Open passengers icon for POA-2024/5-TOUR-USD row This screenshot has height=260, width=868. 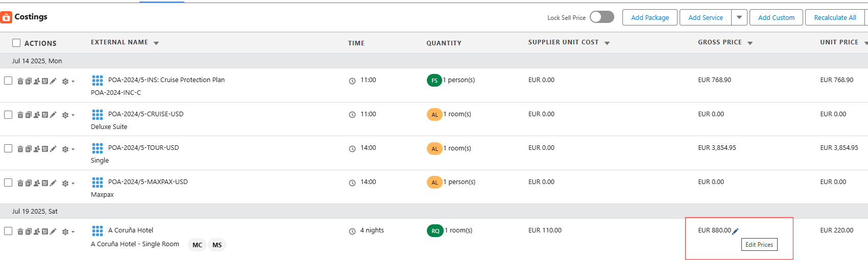point(37,149)
